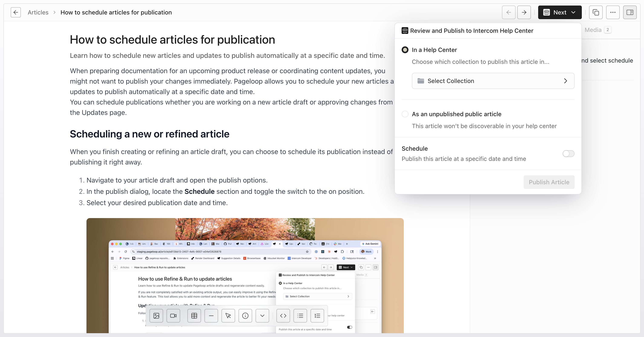Select the cursor click tool icon

pyautogui.click(x=228, y=316)
